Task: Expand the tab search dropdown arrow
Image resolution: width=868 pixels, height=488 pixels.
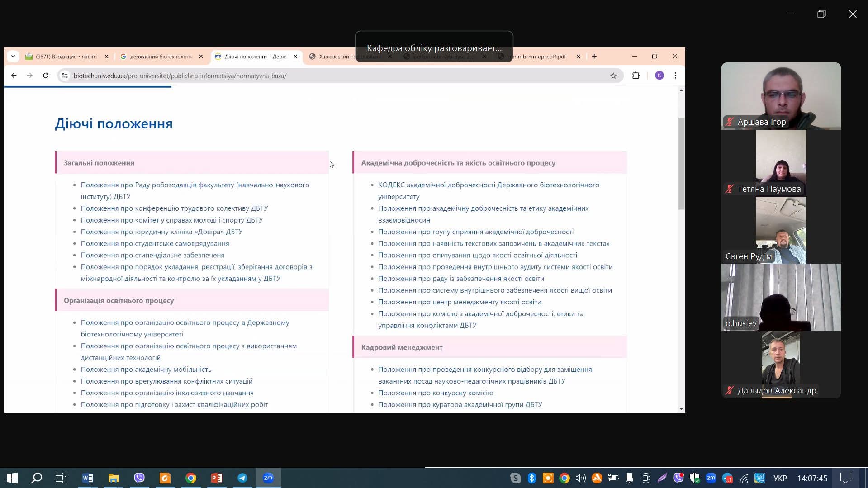Action: pyautogui.click(x=13, y=57)
